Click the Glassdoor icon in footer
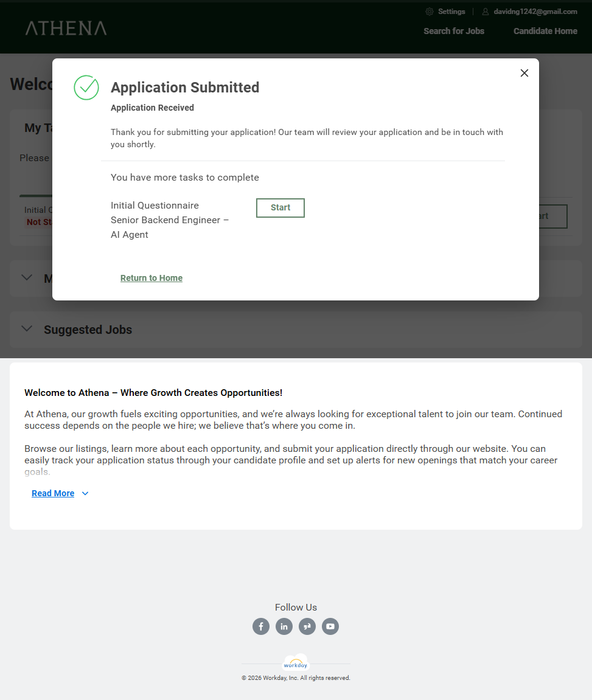 tap(307, 626)
